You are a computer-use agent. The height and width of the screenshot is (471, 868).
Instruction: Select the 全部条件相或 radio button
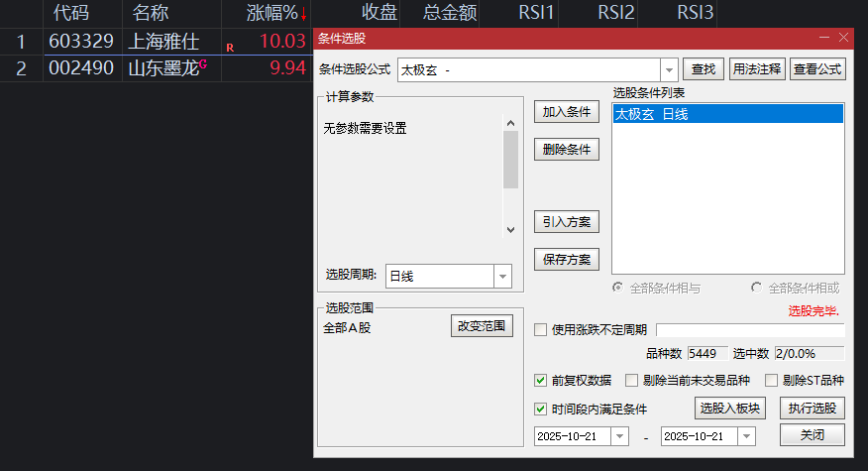(x=757, y=288)
